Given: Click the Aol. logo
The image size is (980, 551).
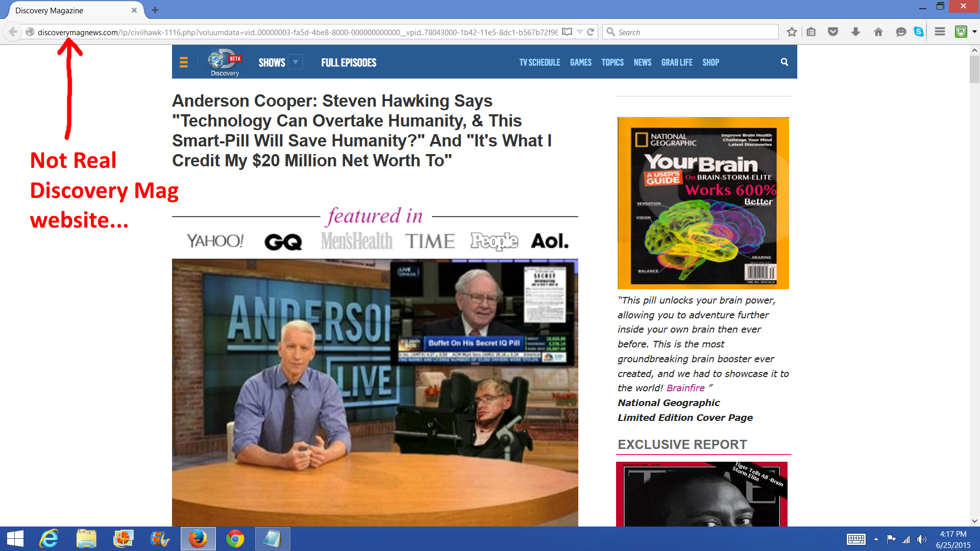Looking at the screenshot, I should (x=550, y=241).
